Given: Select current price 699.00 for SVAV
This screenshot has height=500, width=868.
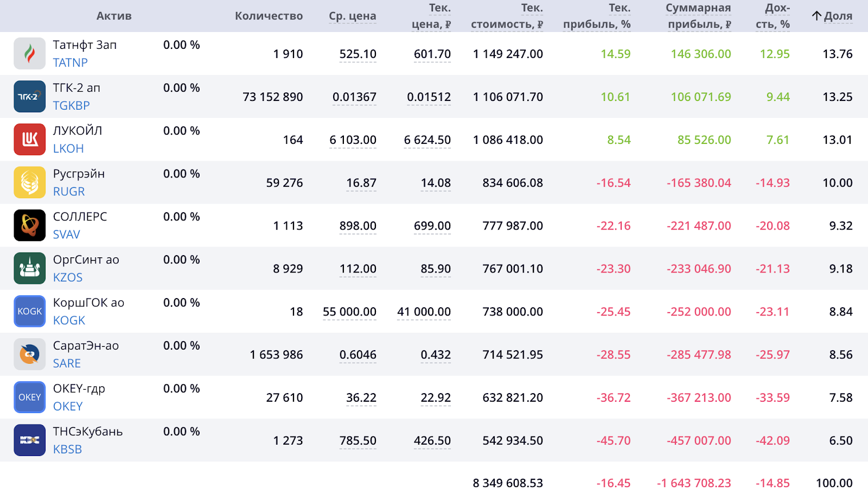Looking at the screenshot, I should [432, 226].
